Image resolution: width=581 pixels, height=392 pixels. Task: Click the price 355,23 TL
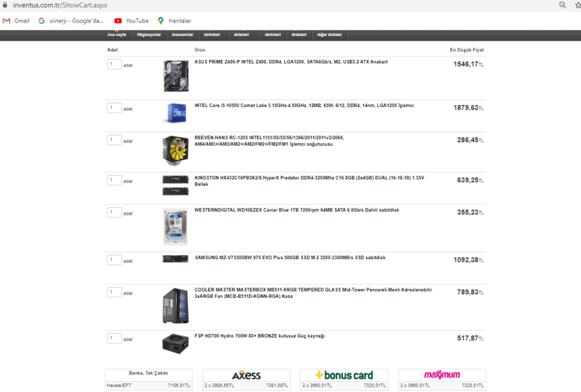[x=470, y=212]
